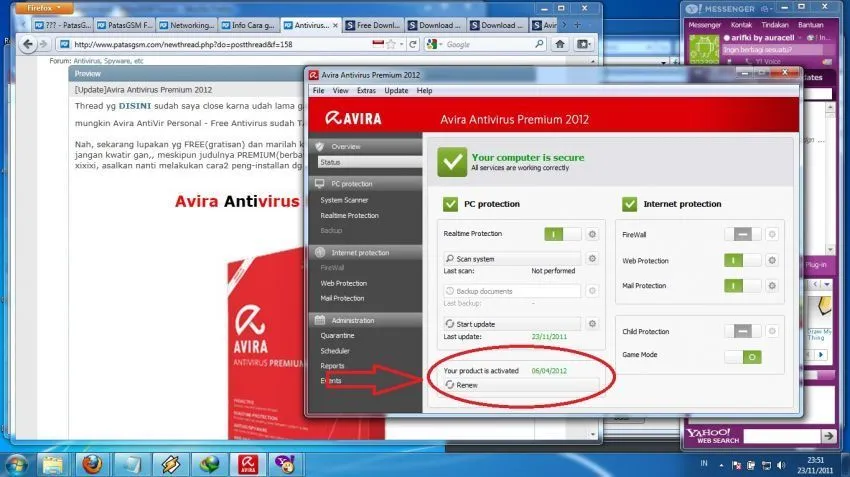Screen dimensions: 850x477
Task: Open the Firefox application menu dropdown
Action: click(x=44, y=8)
